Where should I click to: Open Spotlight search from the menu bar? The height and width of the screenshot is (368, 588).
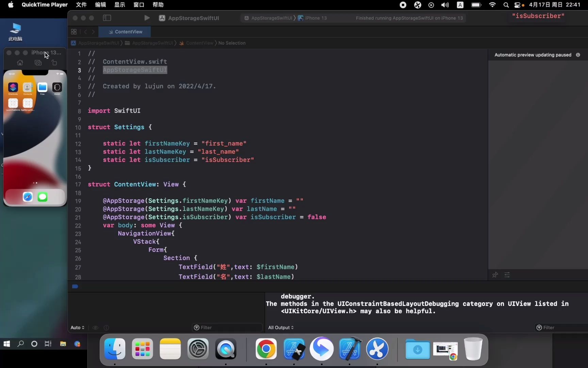tap(506, 5)
